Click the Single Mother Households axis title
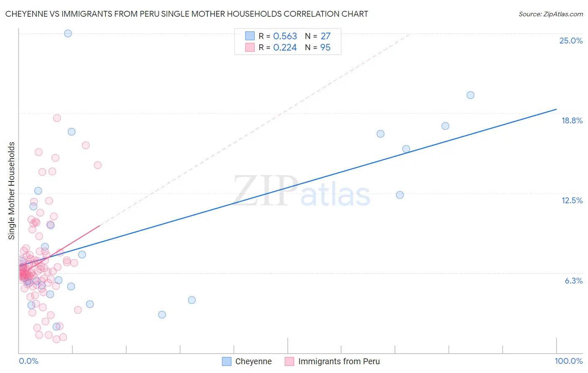The width and height of the screenshot is (588, 373). [x=12, y=191]
